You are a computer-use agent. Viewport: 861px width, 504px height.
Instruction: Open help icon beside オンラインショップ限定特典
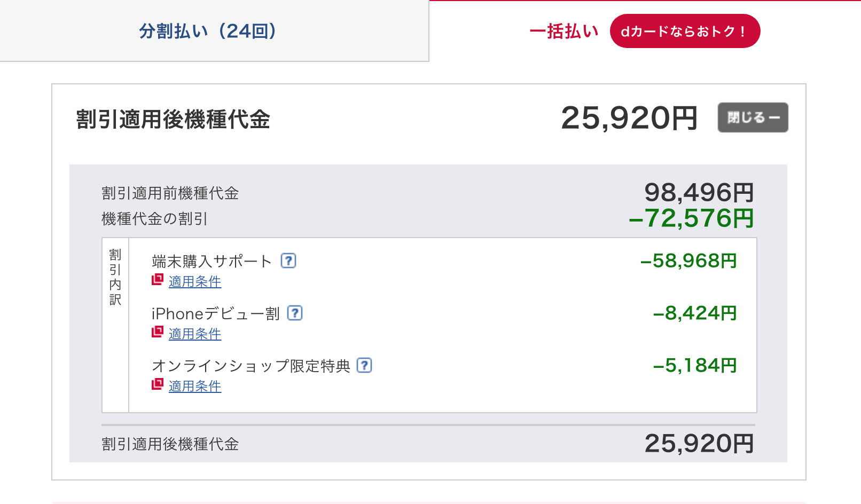(x=364, y=365)
